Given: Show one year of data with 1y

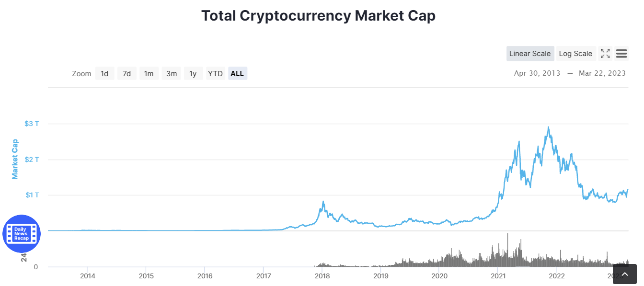Looking at the screenshot, I should click(x=193, y=73).
